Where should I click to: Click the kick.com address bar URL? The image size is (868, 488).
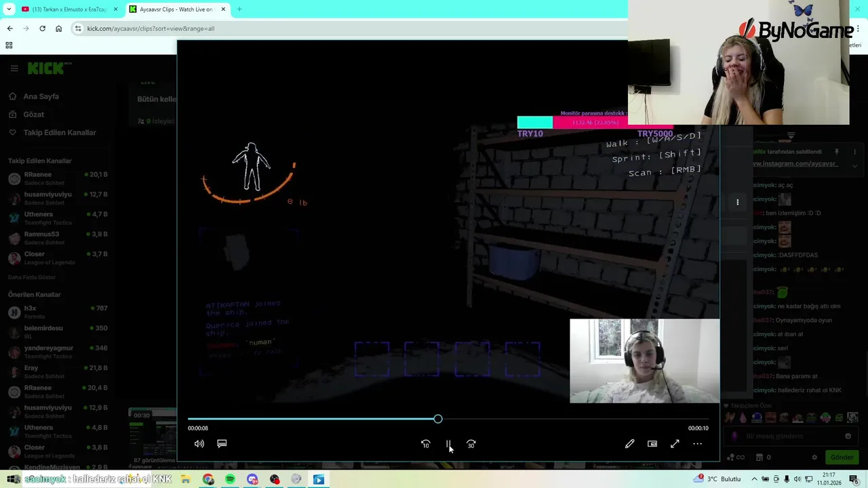pyautogui.click(x=151, y=28)
